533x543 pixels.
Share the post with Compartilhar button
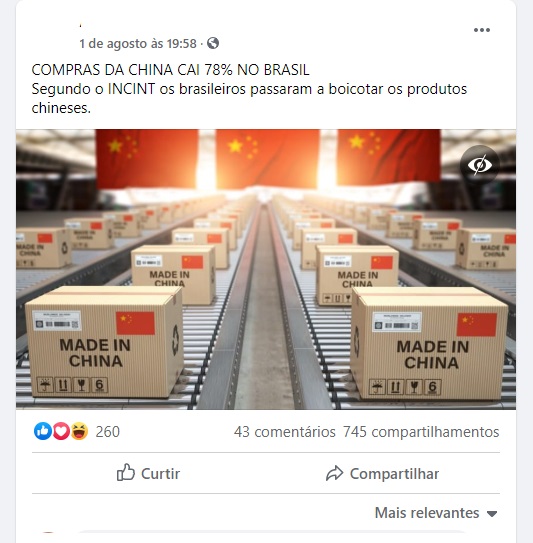pos(382,473)
